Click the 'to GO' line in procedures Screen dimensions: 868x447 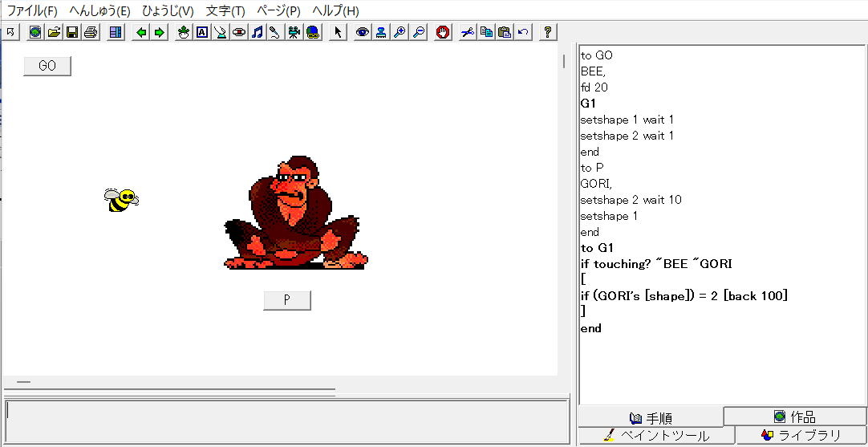pyautogui.click(x=597, y=55)
